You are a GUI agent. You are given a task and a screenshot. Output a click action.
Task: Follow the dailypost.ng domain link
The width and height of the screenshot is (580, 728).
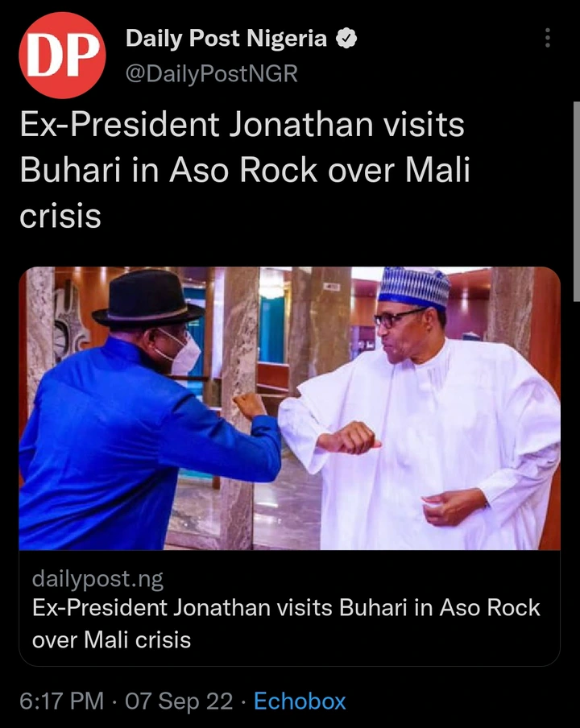[97, 579]
